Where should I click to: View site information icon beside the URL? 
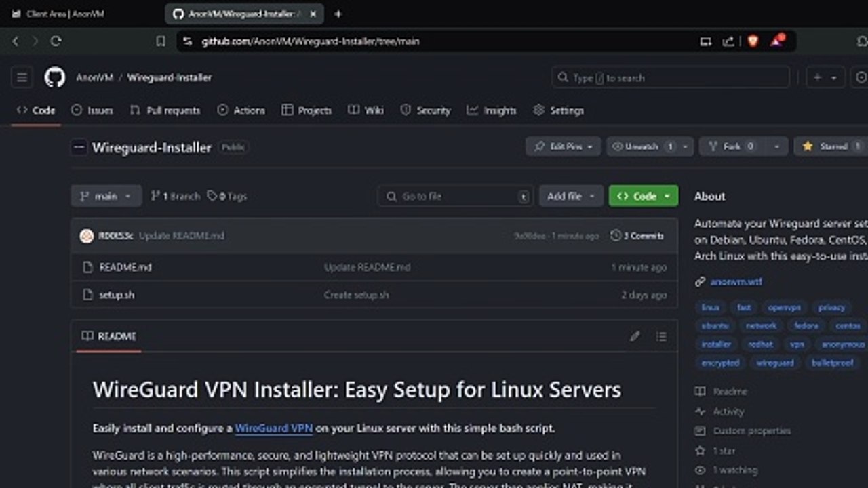click(x=188, y=41)
